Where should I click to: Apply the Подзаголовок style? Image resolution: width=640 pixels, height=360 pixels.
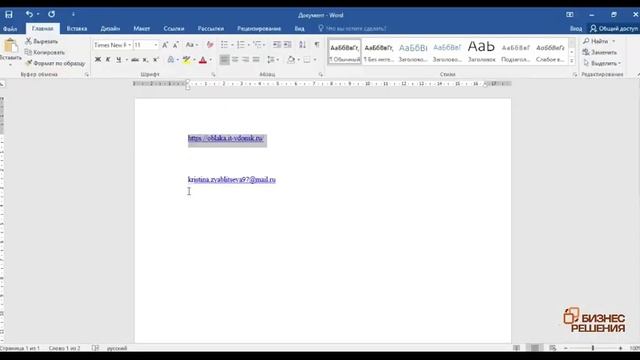(x=516, y=51)
